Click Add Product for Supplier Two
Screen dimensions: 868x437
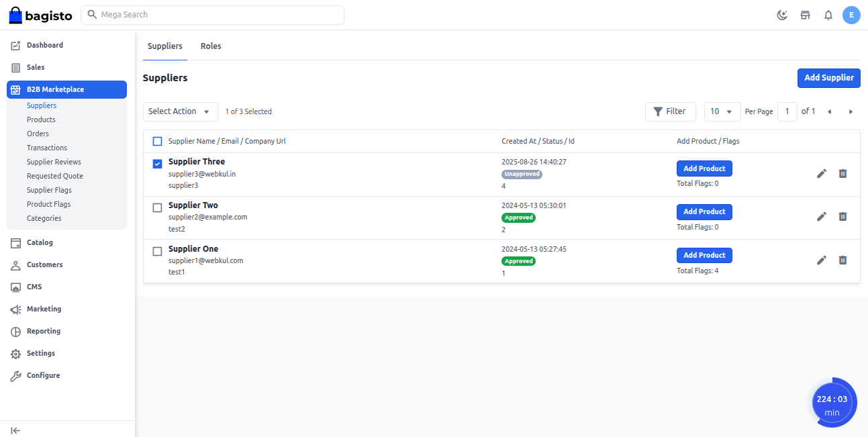pos(704,211)
